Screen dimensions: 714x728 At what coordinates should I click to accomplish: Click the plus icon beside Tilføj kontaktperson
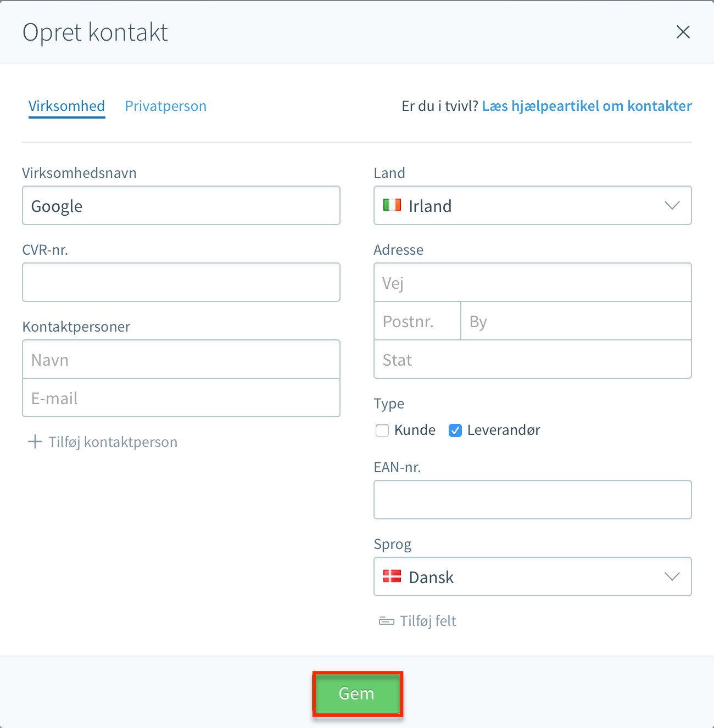[35, 441]
